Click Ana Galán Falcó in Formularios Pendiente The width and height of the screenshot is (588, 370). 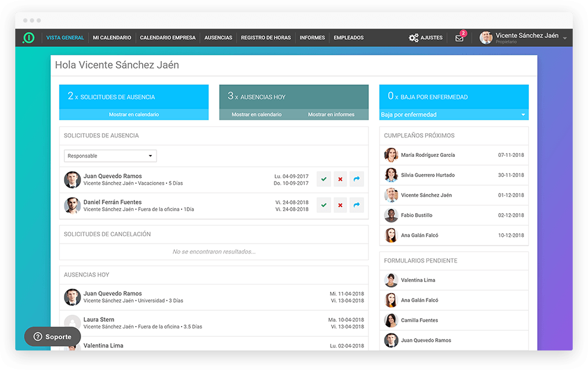point(420,300)
